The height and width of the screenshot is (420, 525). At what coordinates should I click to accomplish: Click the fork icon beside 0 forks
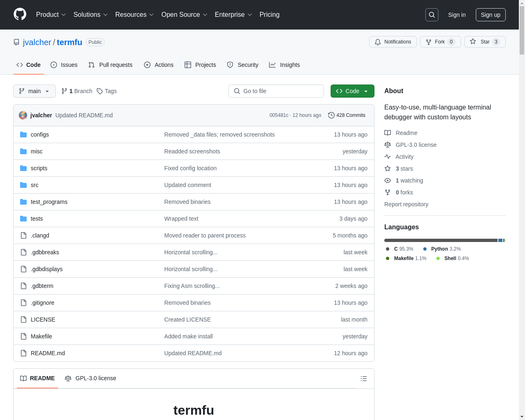[388, 192]
